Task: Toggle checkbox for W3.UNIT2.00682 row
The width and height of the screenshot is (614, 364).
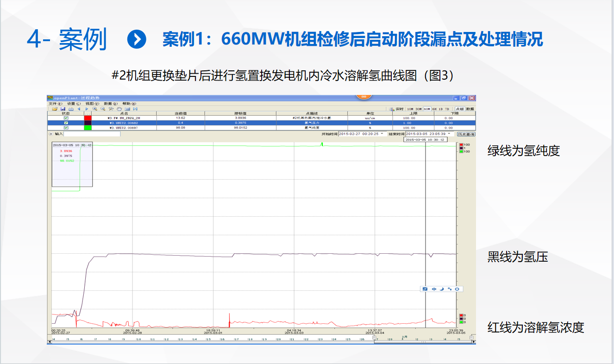Action: pyautogui.click(x=66, y=123)
